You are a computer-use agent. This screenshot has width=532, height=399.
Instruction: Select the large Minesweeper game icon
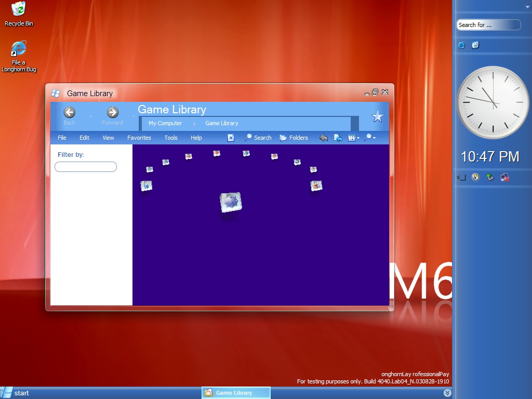click(231, 202)
